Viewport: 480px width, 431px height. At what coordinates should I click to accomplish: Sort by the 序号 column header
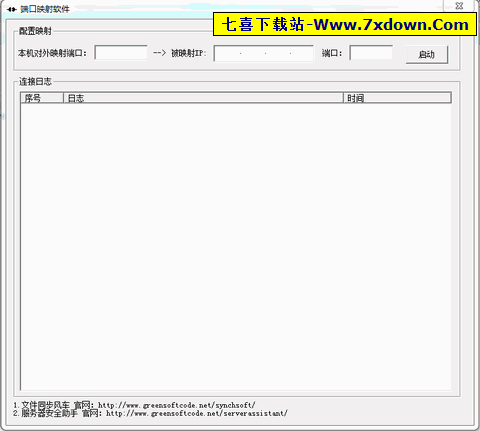[x=42, y=98]
